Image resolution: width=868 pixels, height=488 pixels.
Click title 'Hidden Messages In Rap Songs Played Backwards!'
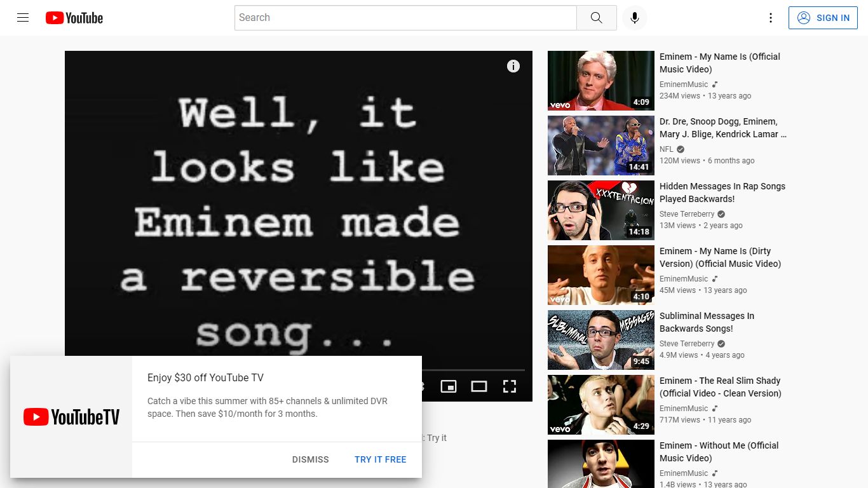[722, 193]
